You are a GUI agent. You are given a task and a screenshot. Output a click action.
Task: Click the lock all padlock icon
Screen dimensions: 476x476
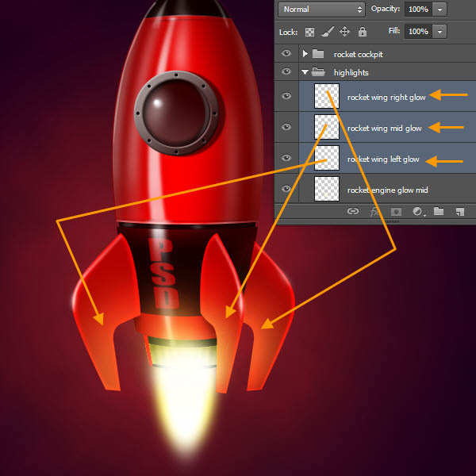[362, 32]
